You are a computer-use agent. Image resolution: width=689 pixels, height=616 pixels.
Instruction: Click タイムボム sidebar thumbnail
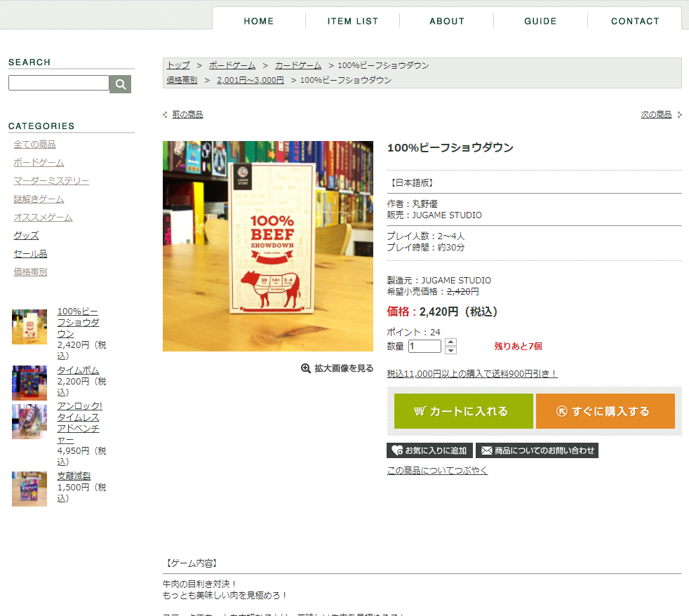pyautogui.click(x=29, y=383)
